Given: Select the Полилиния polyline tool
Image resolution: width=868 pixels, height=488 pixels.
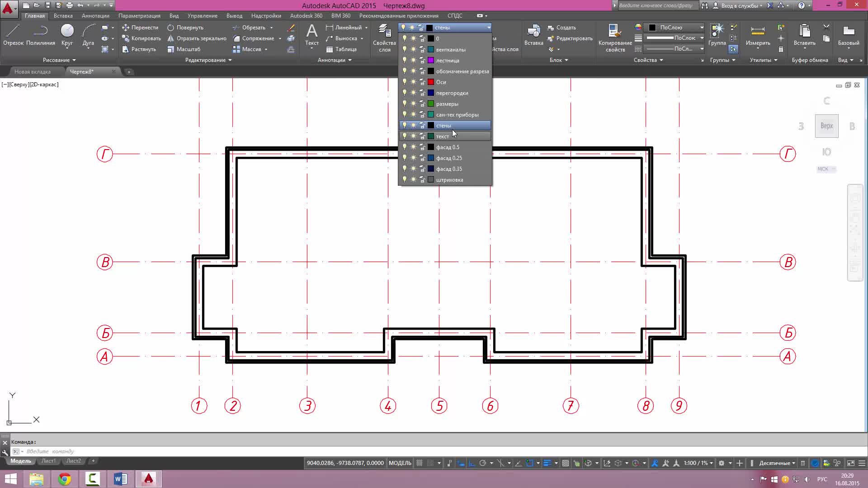Looking at the screenshot, I should [x=41, y=35].
